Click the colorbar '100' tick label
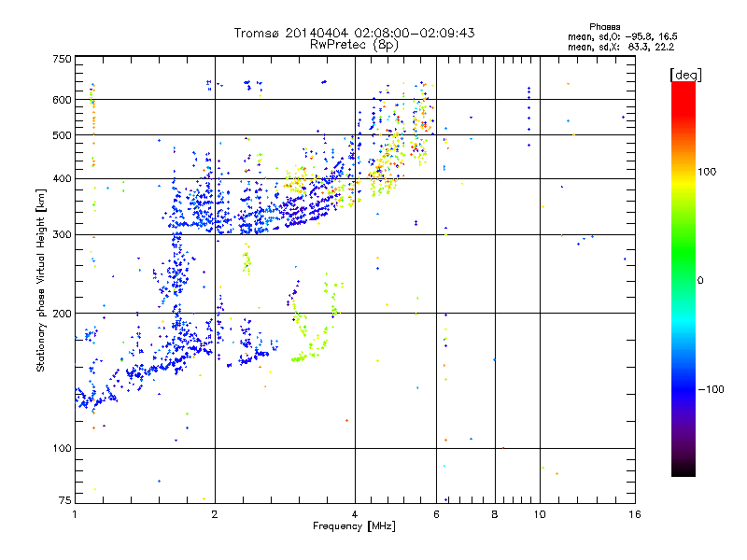 pyautogui.click(x=707, y=172)
